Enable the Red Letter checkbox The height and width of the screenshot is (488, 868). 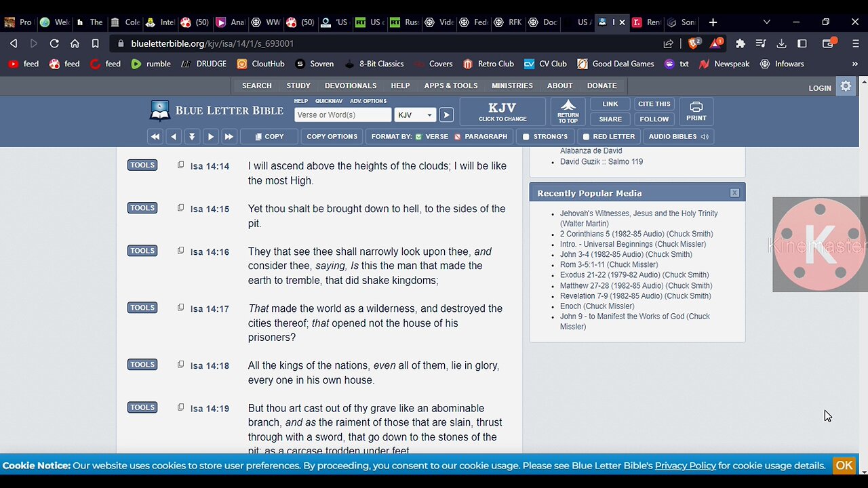click(586, 137)
